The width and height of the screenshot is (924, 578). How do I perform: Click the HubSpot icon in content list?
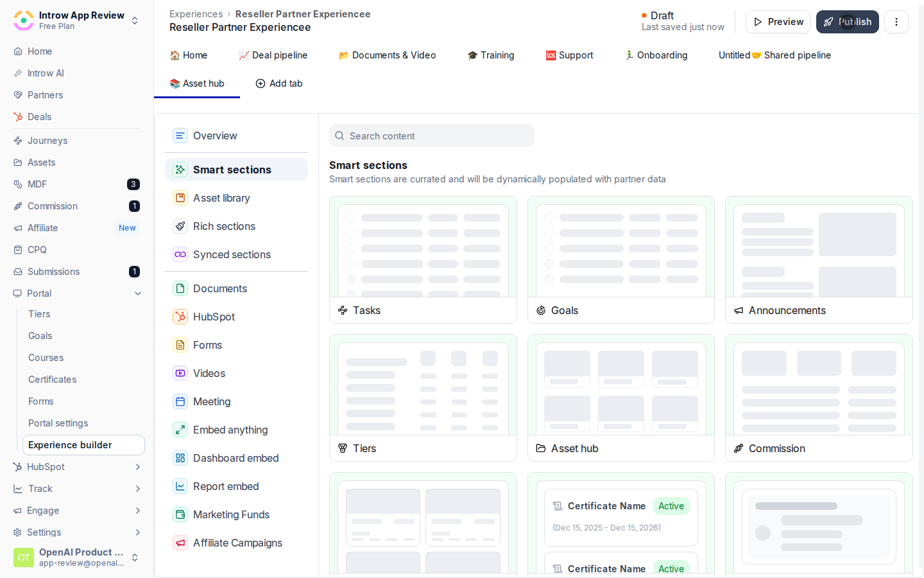[x=180, y=317]
